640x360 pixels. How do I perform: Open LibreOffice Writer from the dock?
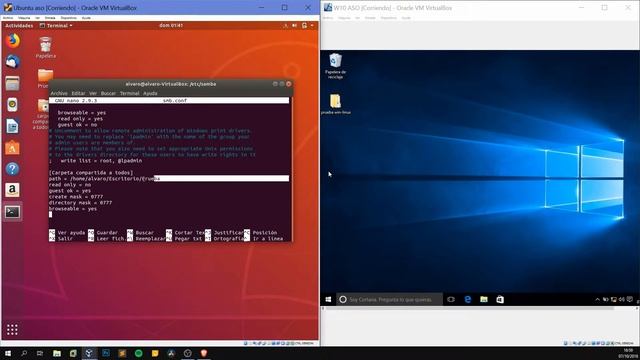[x=13, y=127]
